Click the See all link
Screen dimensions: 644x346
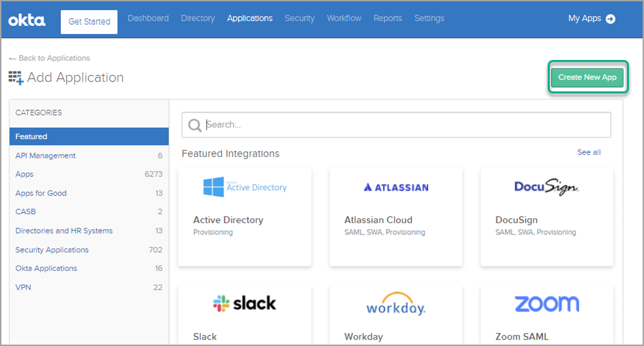[x=588, y=152]
